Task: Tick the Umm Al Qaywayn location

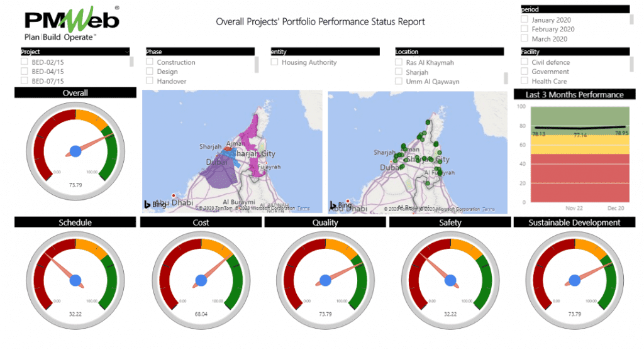Action: click(x=398, y=81)
